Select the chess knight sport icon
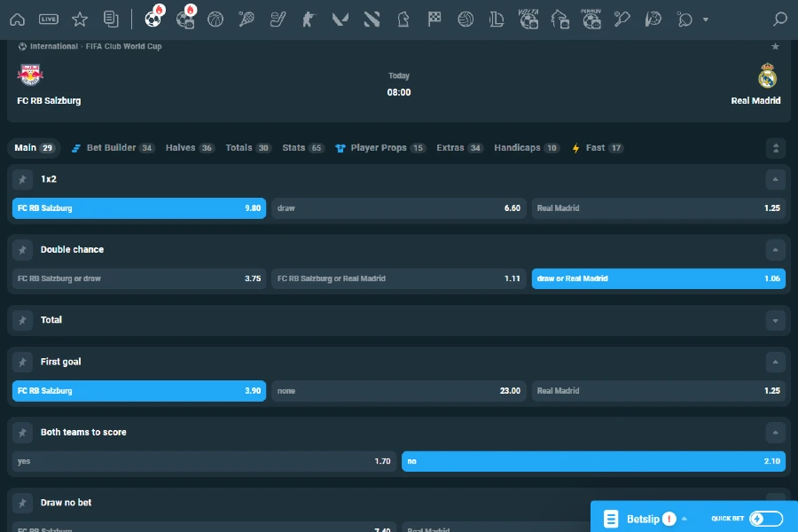 click(x=403, y=19)
